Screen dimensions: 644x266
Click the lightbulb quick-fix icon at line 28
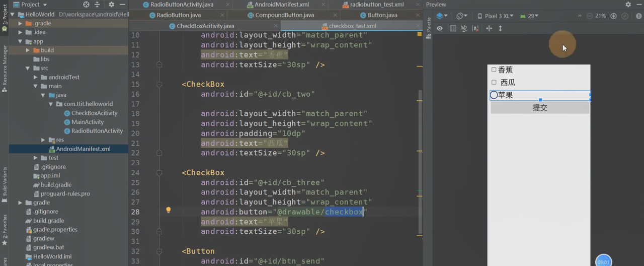coord(169,210)
